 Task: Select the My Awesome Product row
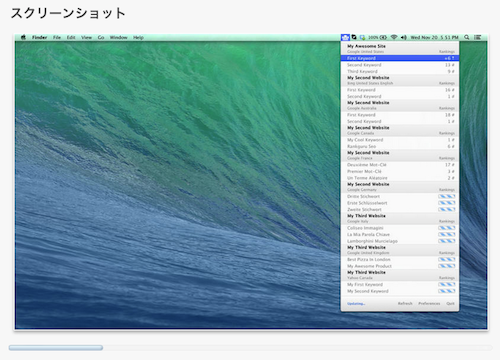click(400, 266)
